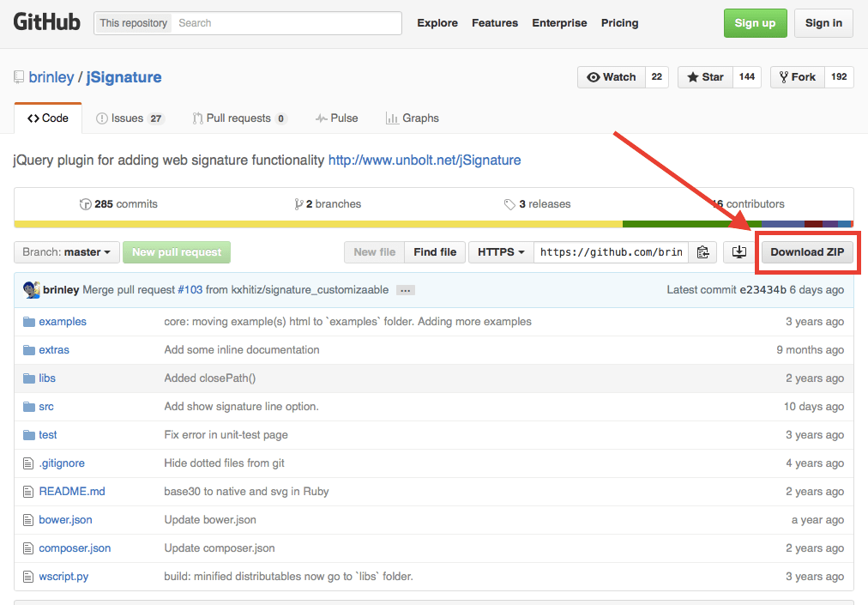868x605 pixels.
Task: Switch to the Issues tab
Action: point(130,118)
